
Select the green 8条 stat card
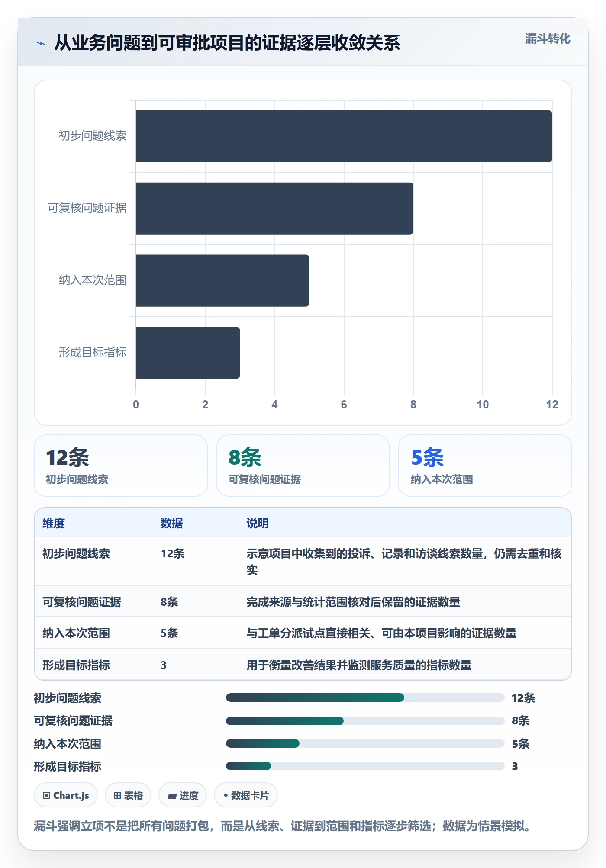coord(303,466)
